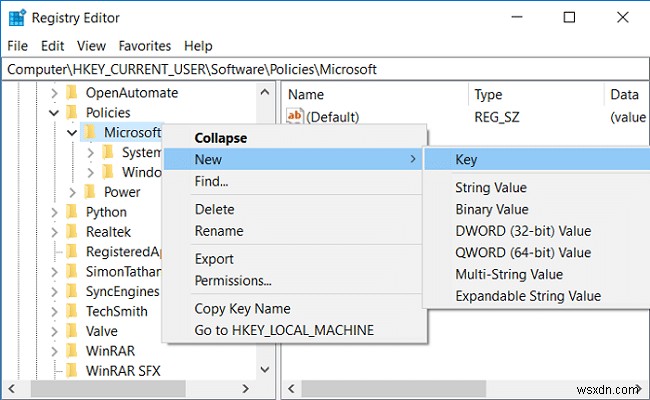The height and width of the screenshot is (400, 650).
Task: Choose Copy Key Name from context menu
Action: [242, 309]
